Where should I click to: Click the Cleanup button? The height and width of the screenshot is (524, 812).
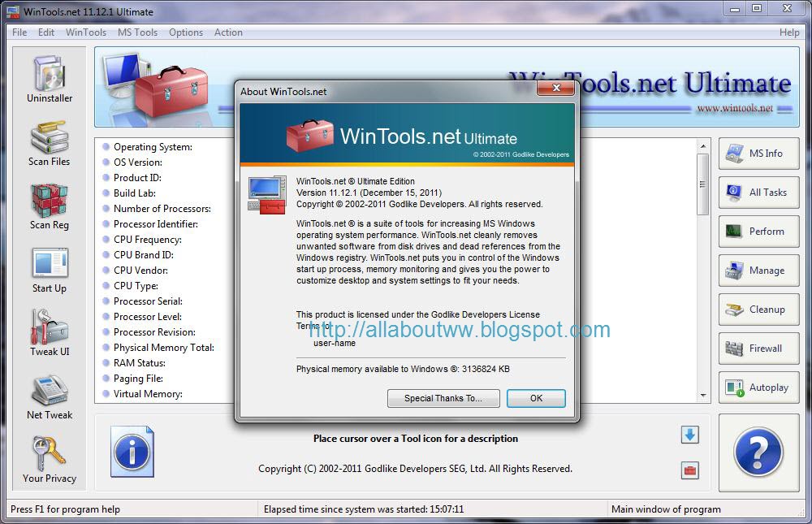758,310
